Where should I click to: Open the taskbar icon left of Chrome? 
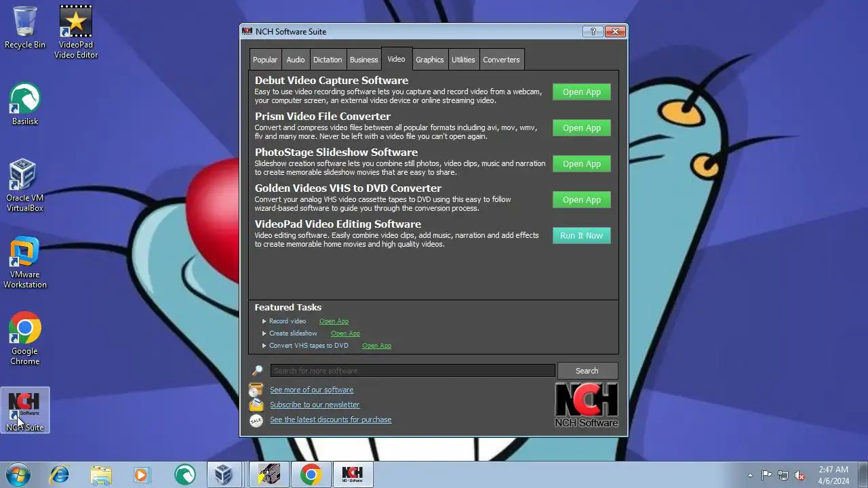point(269,474)
